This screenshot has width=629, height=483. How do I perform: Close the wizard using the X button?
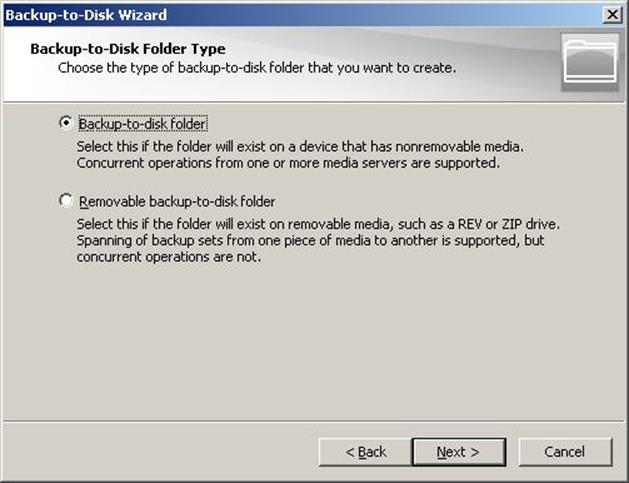tap(612, 15)
